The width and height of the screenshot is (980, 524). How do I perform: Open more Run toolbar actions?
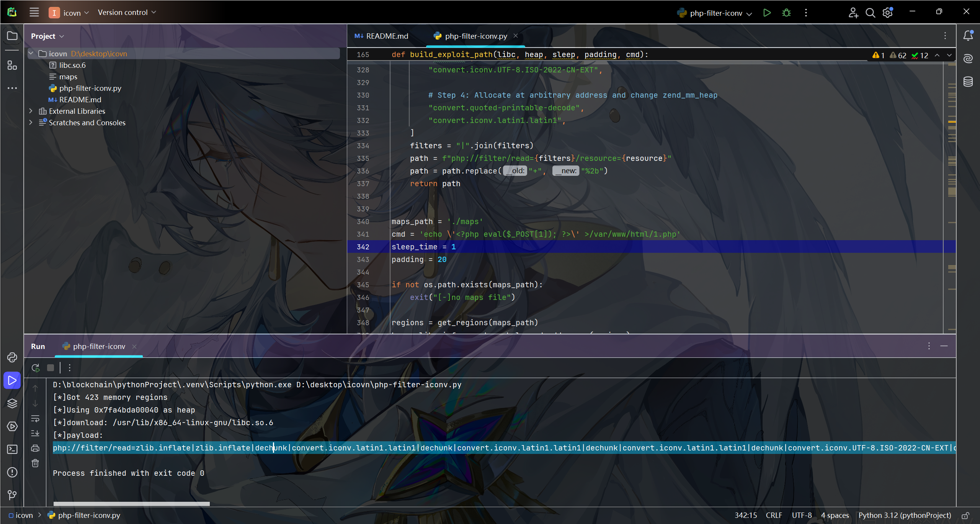[x=70, y=368]
